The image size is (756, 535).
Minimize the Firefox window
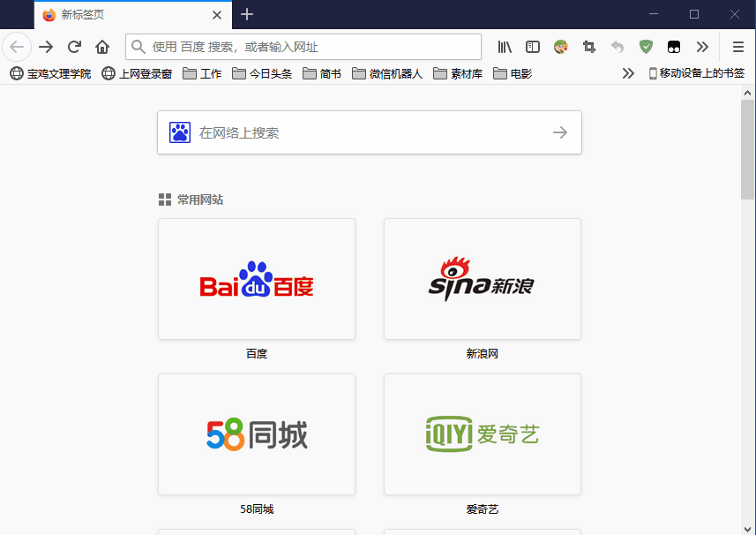[x=654, y=14]
